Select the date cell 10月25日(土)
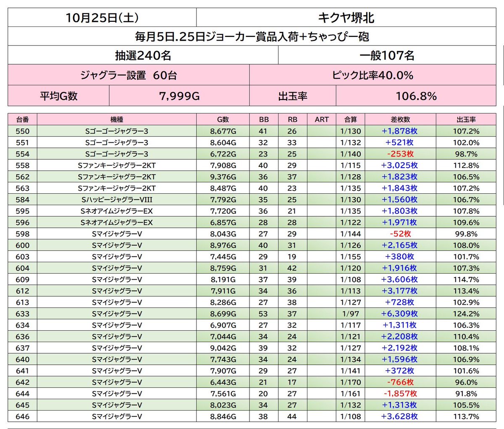Viewport: 504px width, 429px height. pos(102,18)
